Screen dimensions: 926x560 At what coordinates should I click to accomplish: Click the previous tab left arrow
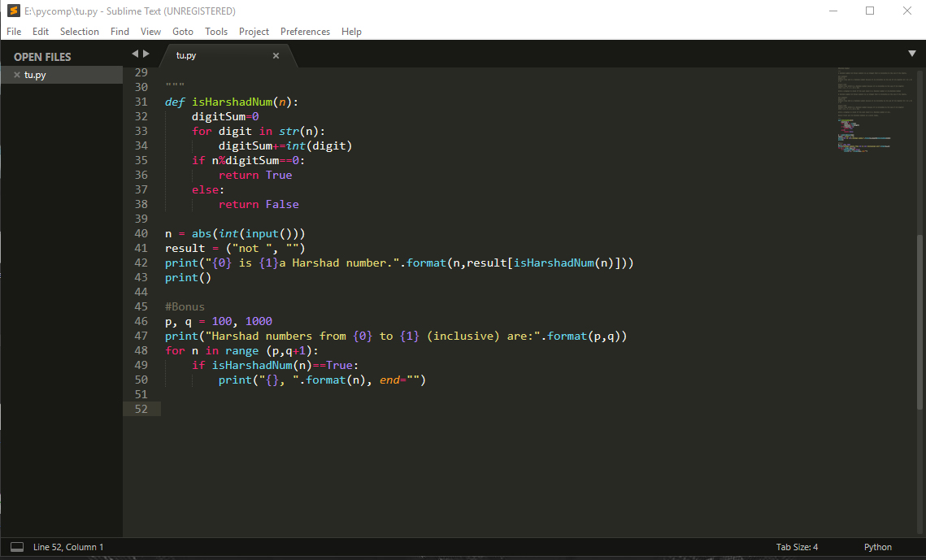pyautogui.click(x=135, y=54)
